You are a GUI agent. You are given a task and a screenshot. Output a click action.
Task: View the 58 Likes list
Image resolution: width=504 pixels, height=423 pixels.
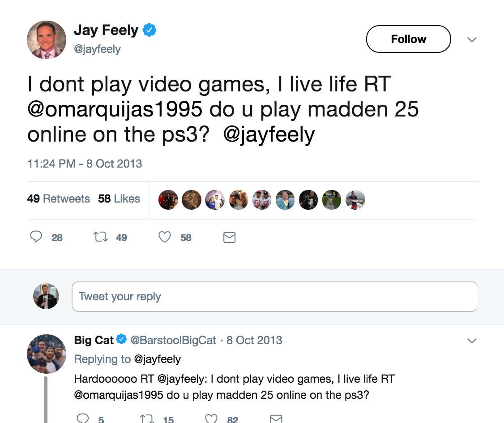click(119, 199)
